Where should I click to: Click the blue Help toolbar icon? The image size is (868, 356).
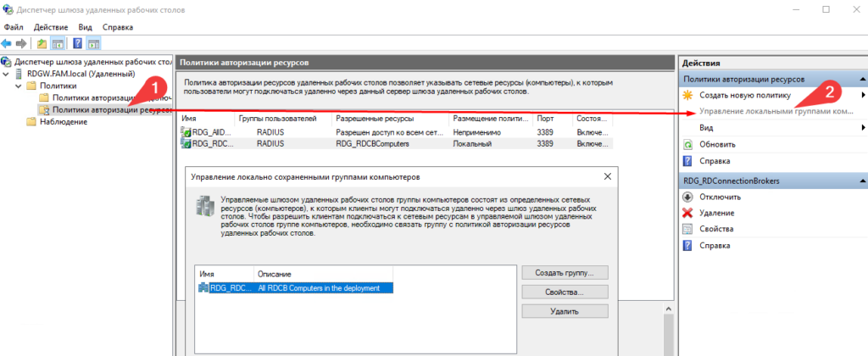77,43
